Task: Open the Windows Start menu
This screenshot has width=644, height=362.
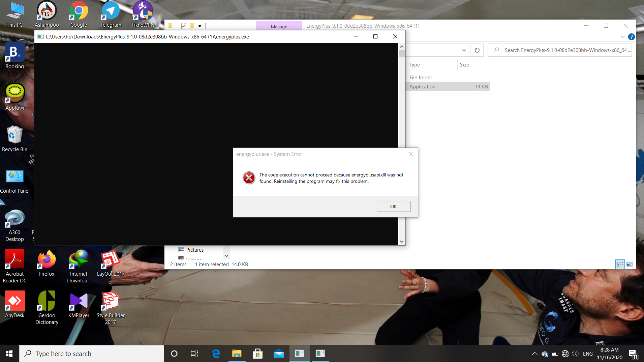Action: tap(9, 354)
